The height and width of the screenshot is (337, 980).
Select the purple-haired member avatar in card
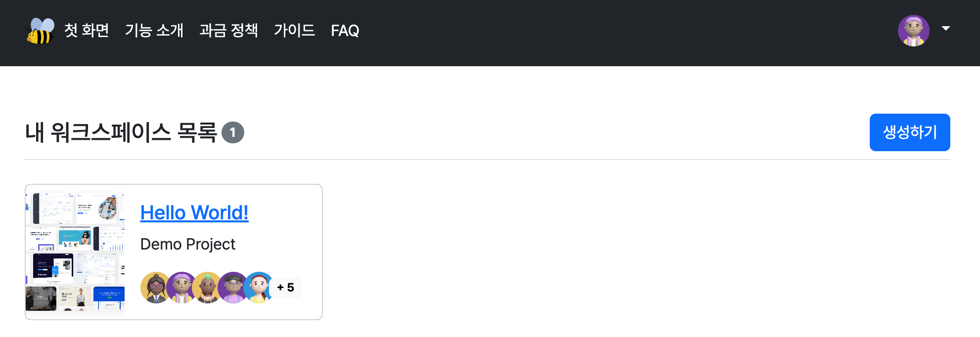(181, 288)
